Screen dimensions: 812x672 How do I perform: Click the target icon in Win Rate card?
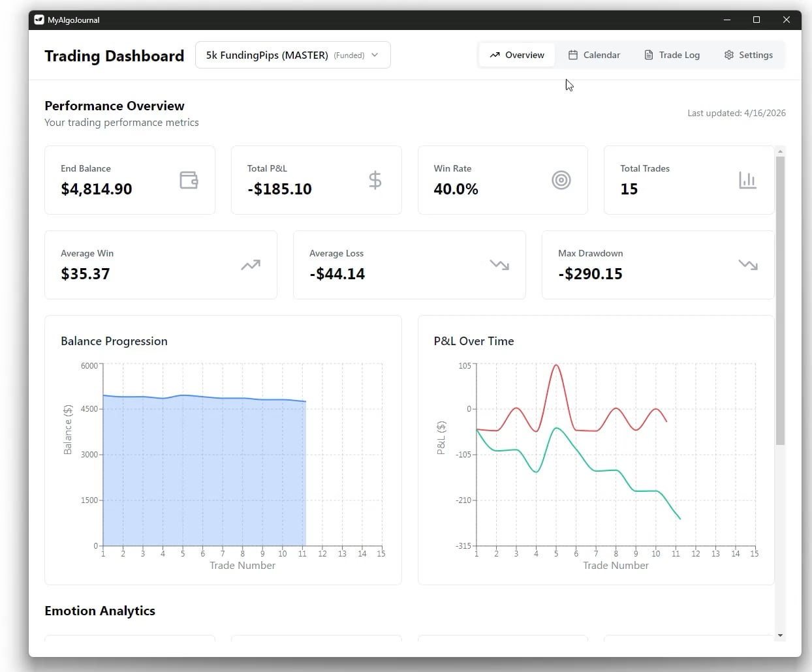pos(561,180)
